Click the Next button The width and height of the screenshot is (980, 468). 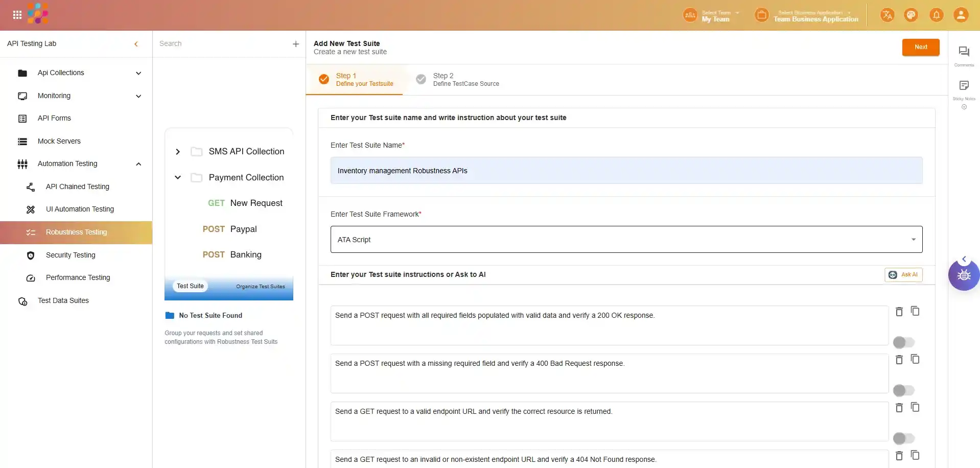[920, 47]
